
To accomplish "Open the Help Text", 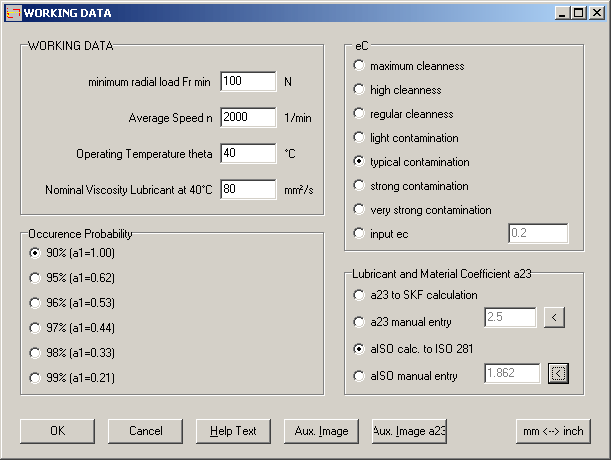I will coord(233,431).
